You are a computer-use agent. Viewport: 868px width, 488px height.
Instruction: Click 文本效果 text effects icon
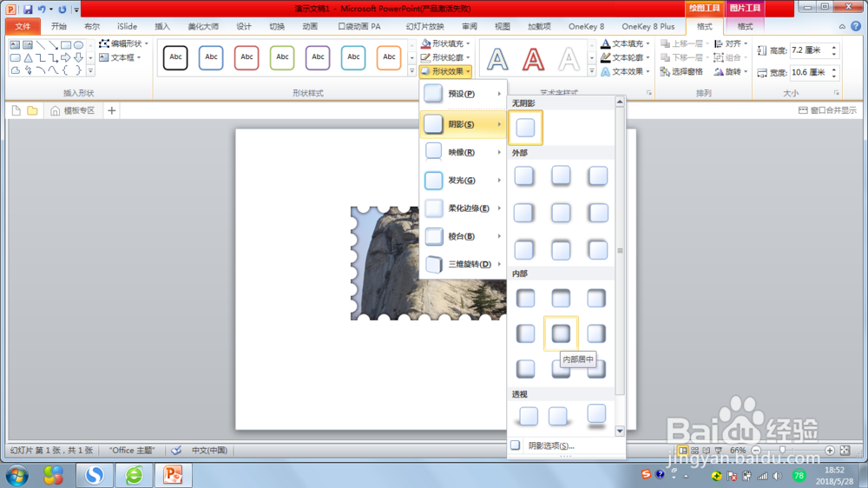click(606, 71)
